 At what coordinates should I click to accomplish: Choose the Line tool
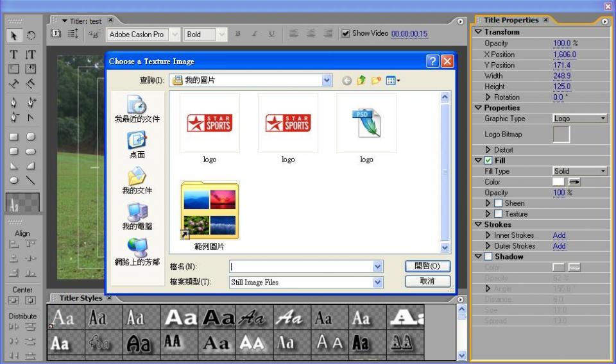[30, 181]
